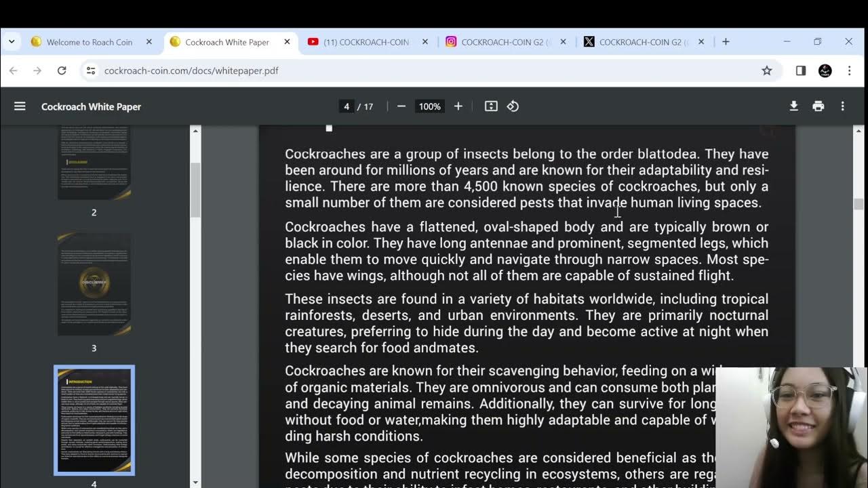The height and width of the screenshot is (488, 868).
Task: Bookmark this page with the star icon
Action: 767,70
